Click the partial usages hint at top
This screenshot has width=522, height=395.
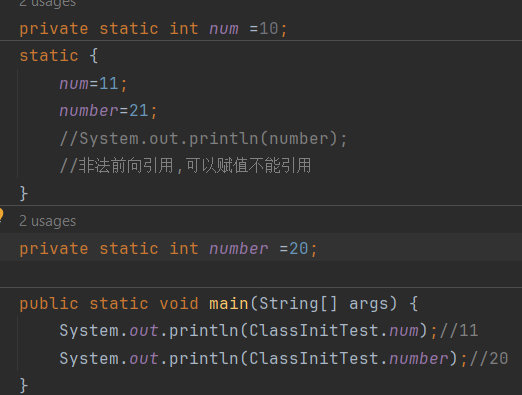click(48, 3)
